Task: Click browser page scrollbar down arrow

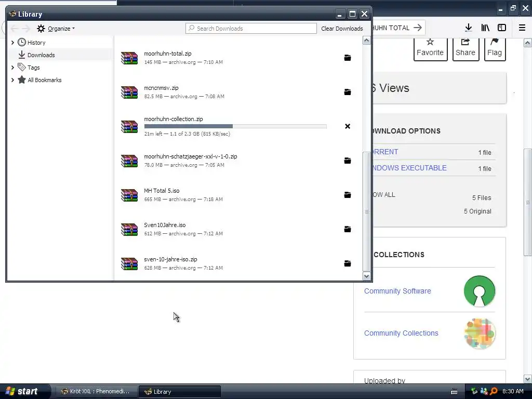Action: click(x=527, y=379)
